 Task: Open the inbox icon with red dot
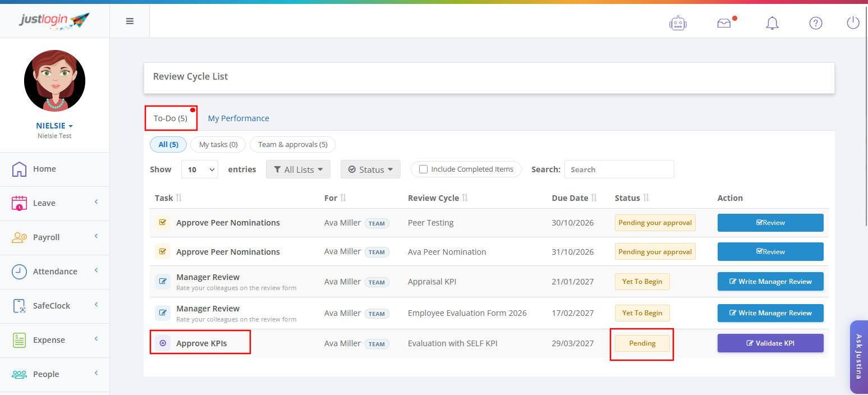pos(724,23)
